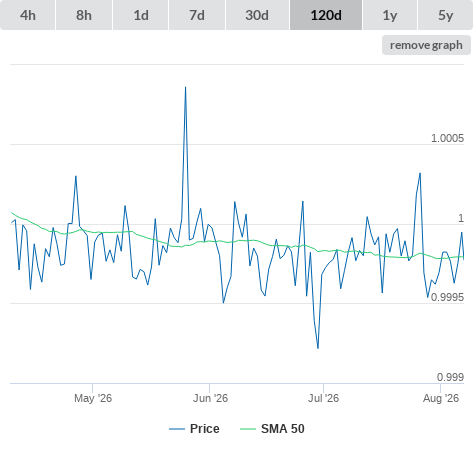This screenshot has height=455, width=474.
Task: Switch chart to 30d range
Action: (257, 15)
